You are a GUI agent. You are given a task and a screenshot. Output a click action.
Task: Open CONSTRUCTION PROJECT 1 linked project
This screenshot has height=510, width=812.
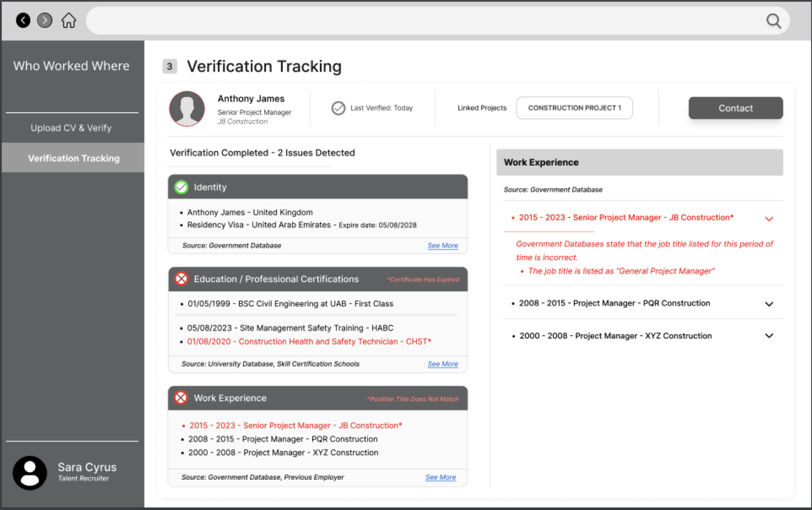(574, 108)
